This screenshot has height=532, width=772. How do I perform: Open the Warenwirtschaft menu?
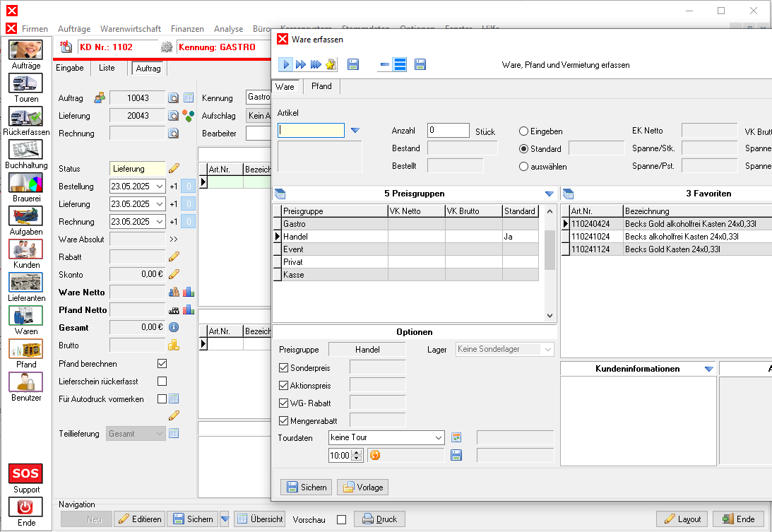tap(131, 29)
